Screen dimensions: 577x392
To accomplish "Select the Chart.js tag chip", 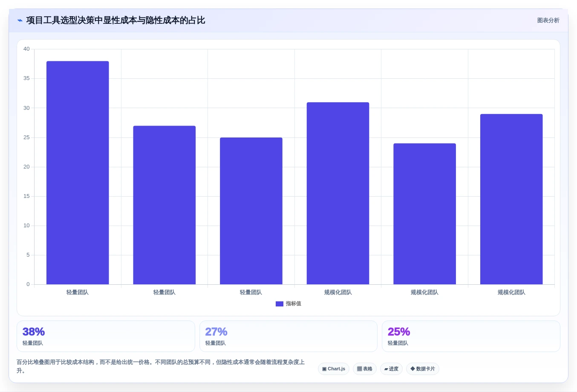I will pyautogui.click(x=334, y=369).
